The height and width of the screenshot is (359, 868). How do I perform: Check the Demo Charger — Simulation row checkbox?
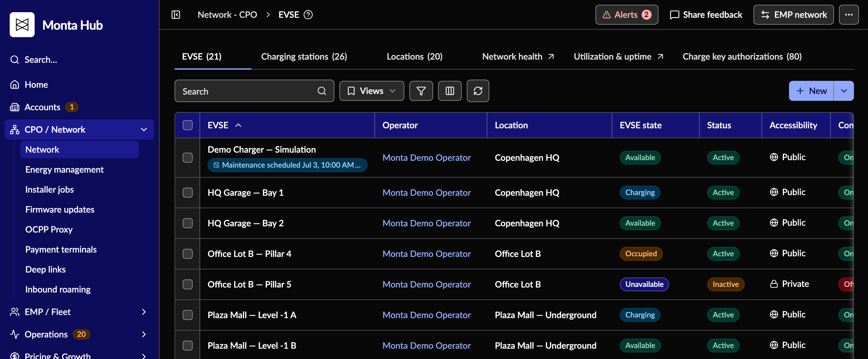(187, 158)
